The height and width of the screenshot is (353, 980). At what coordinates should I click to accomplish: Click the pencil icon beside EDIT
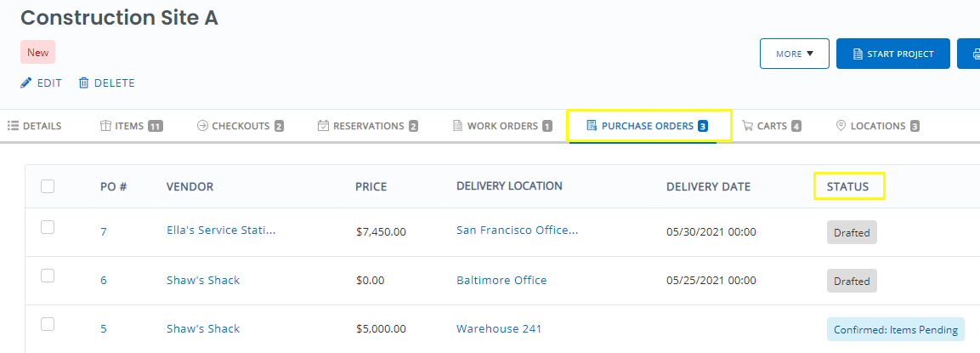(25, 83)
